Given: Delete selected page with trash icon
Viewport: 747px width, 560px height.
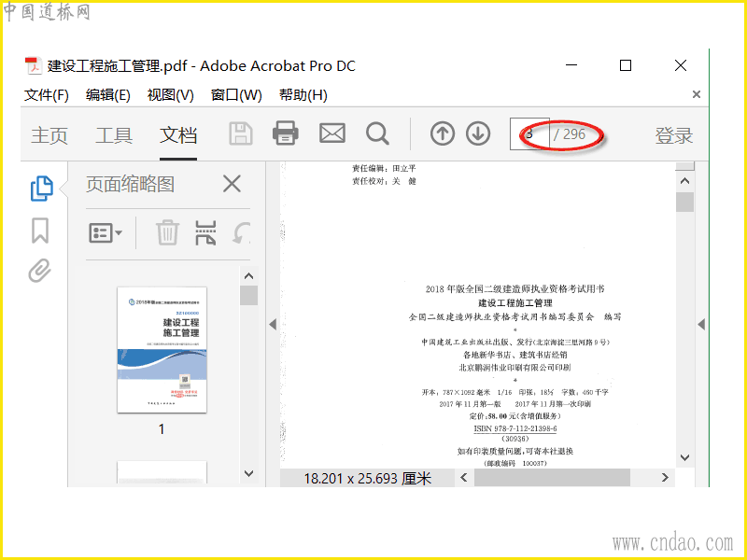Looking at the screenshot, I should [x=167, y=232].
